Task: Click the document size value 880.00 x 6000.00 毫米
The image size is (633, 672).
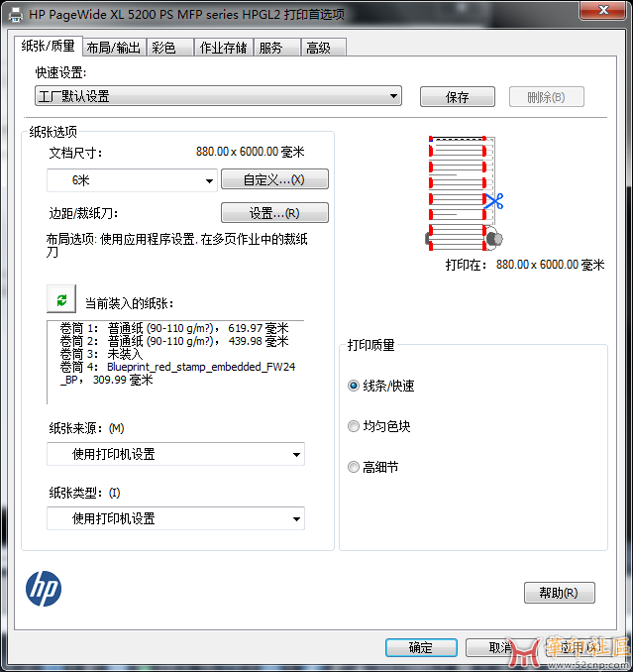Action: tap(250, 152)
